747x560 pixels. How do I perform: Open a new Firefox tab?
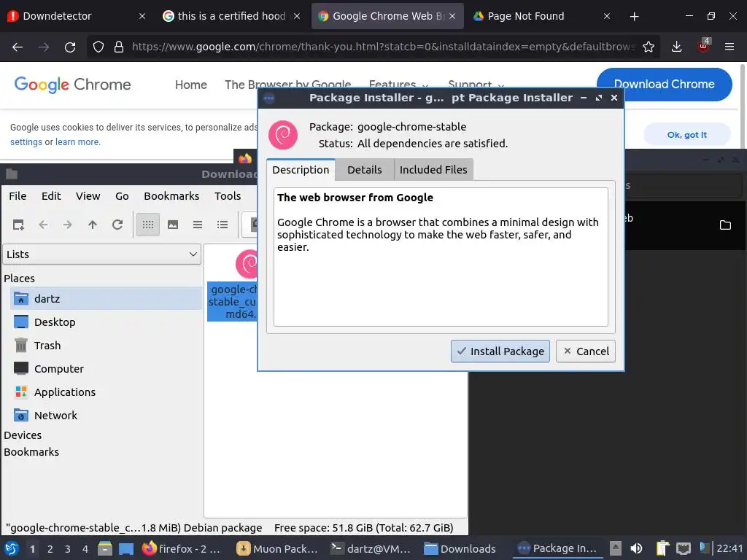click(x=634, y=17)
